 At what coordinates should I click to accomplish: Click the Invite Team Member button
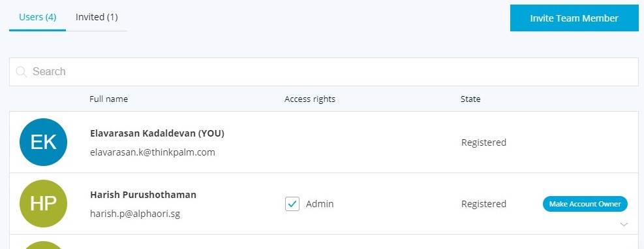[574, 18]
